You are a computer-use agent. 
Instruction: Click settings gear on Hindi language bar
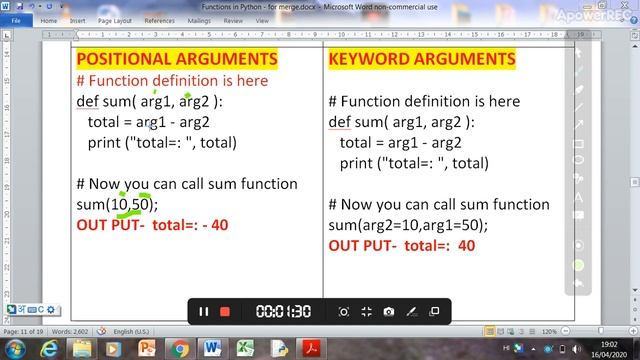coord(51,309)
